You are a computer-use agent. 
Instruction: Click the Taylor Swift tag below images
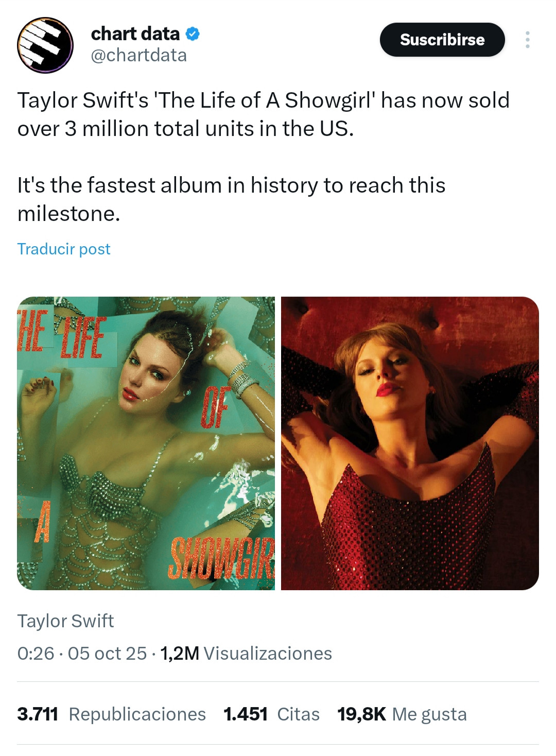[x=65, y=621]
